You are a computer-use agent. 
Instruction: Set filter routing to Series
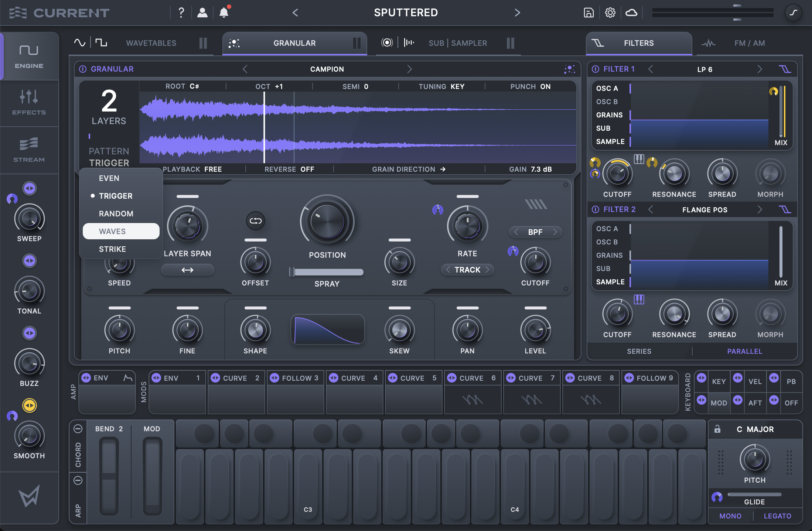tap(639, 351)
